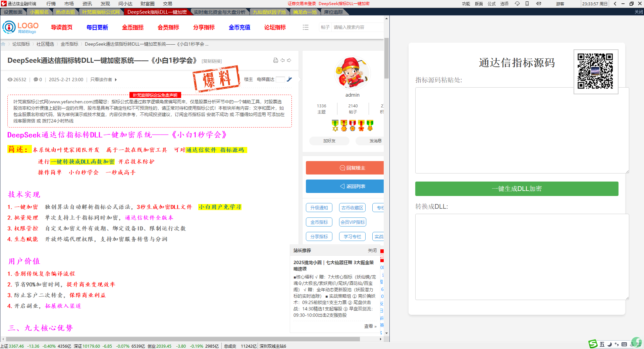Click the QR code image
The height and width of the screenshot is (349, 644).
595,71
